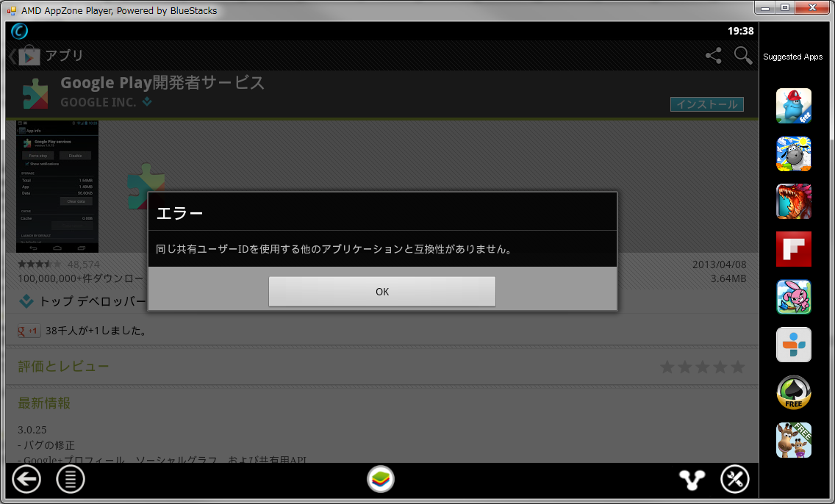Screen dimensions: 835x504
Task: Minimize the AMD AppZone Player window
Action: [x=765, y=7]
